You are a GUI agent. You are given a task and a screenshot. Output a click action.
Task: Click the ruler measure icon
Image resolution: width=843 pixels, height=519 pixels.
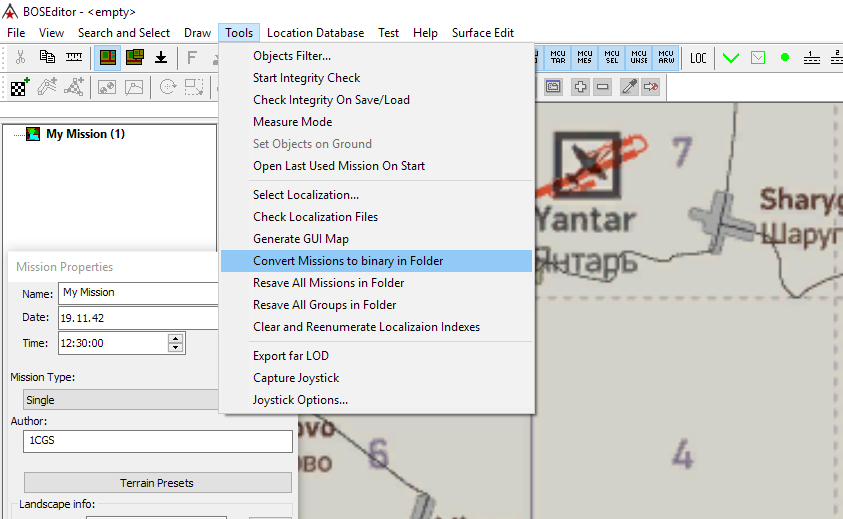(74, 57)
